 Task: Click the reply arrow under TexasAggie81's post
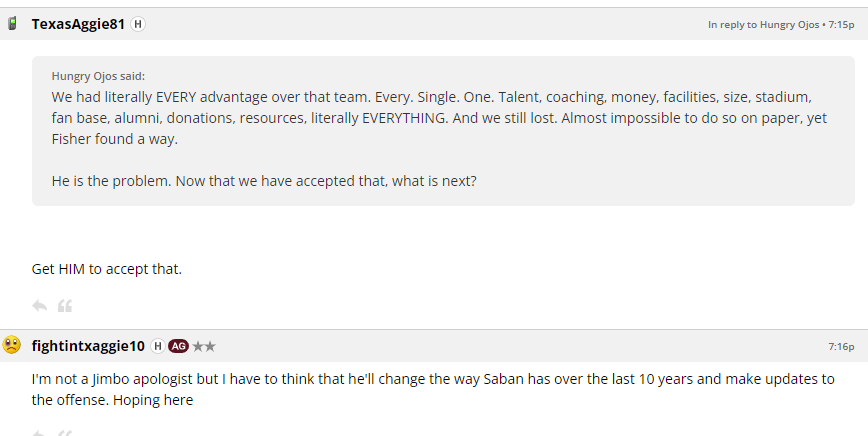point(40,306)
